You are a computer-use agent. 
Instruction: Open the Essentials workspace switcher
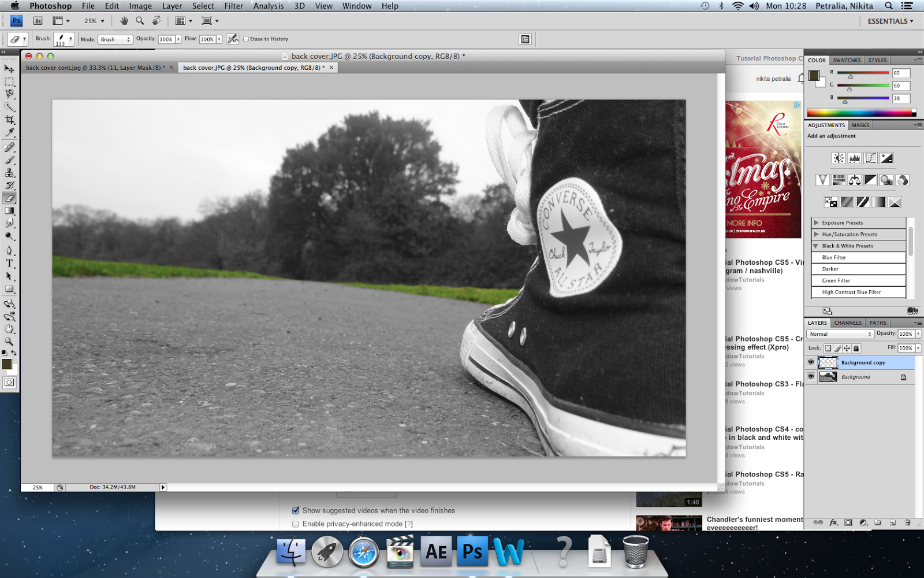pyautogui.click(x=891, y=21)
